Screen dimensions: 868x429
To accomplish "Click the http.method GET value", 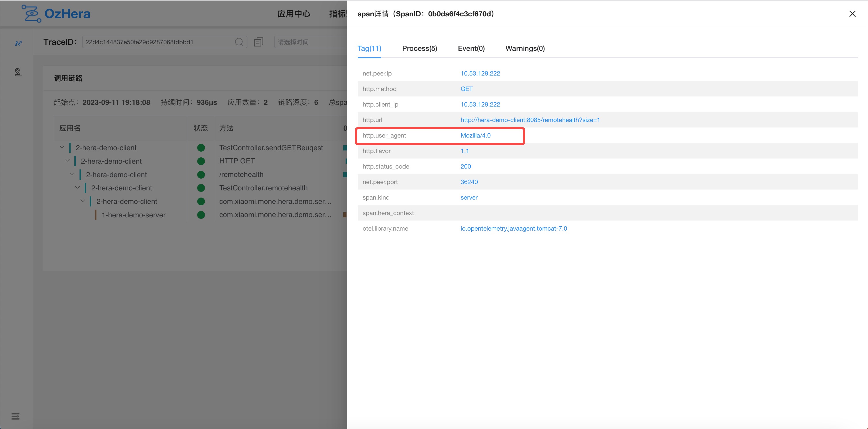I will click(466, 89).
